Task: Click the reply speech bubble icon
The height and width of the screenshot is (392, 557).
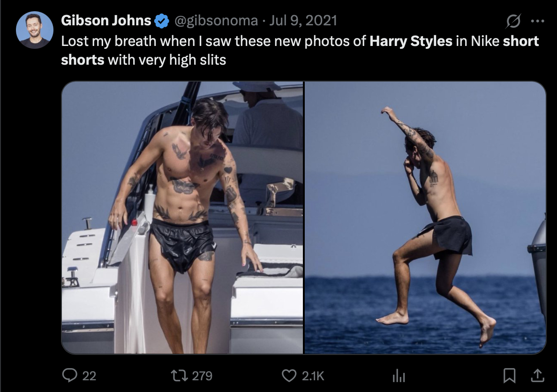Action: click(x=70, y=375)
